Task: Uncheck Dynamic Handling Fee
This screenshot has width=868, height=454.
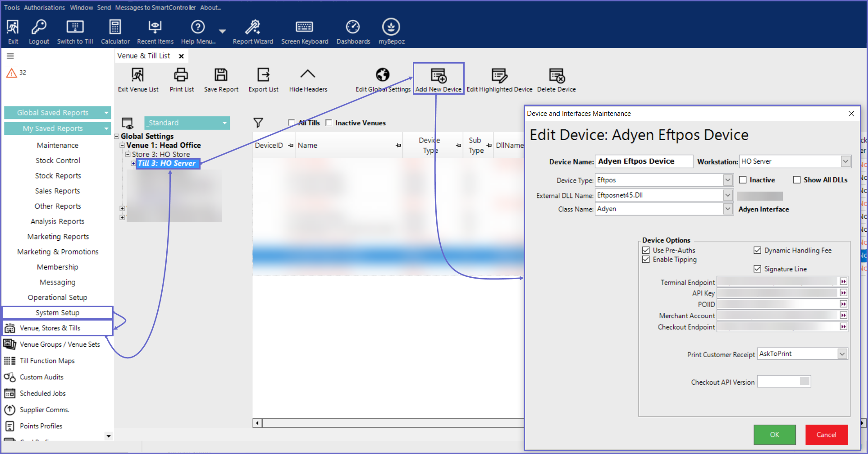Action: pos(757,250)
